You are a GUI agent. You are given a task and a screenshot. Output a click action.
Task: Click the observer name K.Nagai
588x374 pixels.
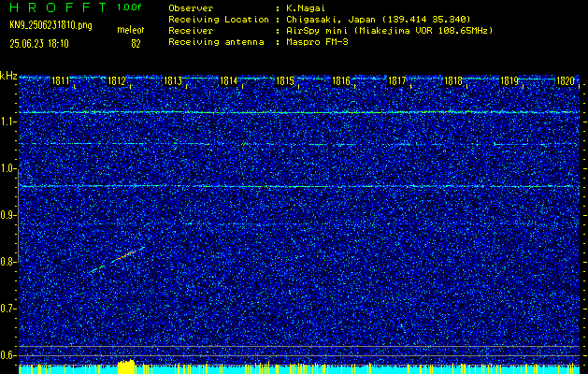click(x=306, y=7)
